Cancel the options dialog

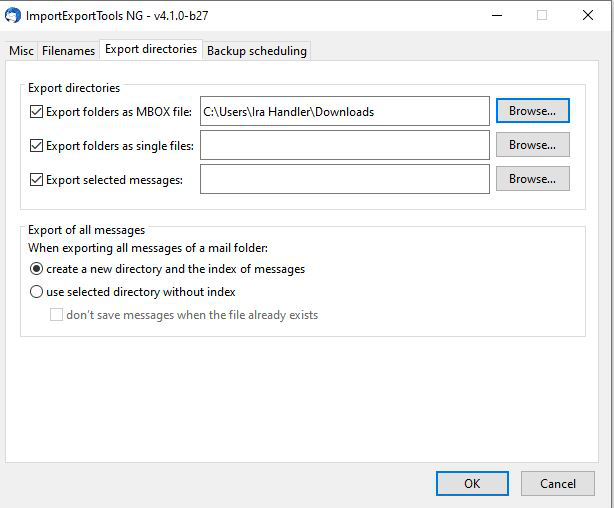coord(558,484)
